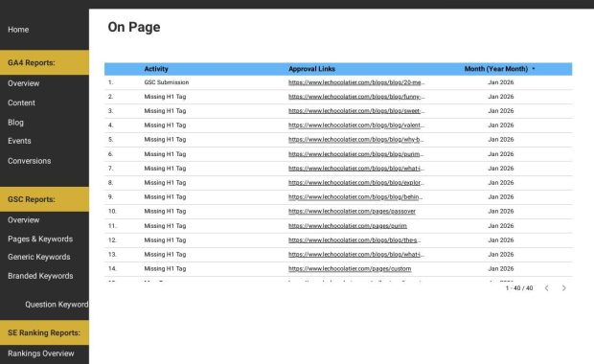This screenshot has width=594, height=364.
Task: Open row 5 link ending why-b
Action: (356, 140)
